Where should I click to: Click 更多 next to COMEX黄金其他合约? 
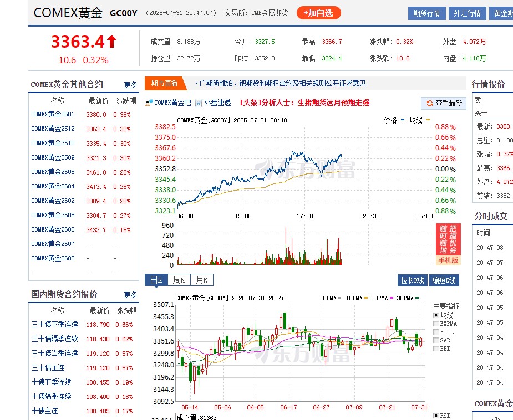point(130,85)
